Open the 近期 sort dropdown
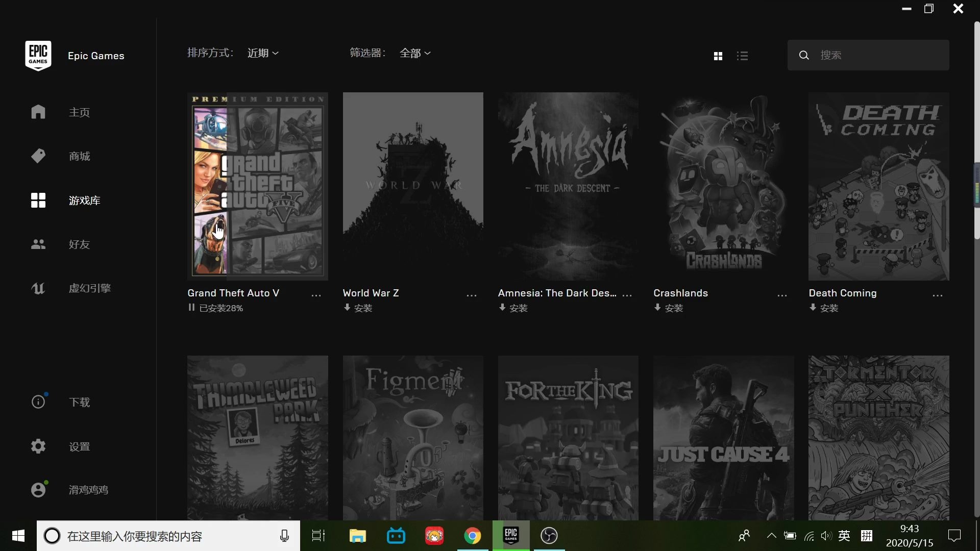The height and width of the screenshot is (551, 980). click(x=262, y=53)
